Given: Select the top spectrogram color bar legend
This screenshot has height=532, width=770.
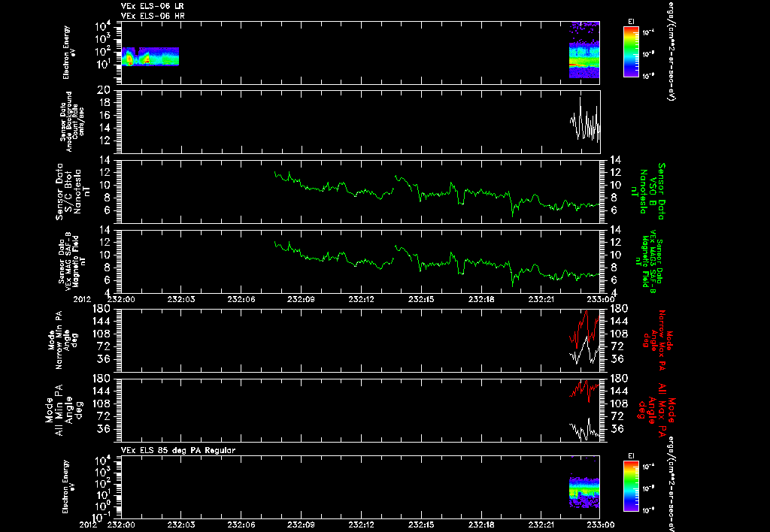Looking at the screenshot, I should click(x=631, y=52).
